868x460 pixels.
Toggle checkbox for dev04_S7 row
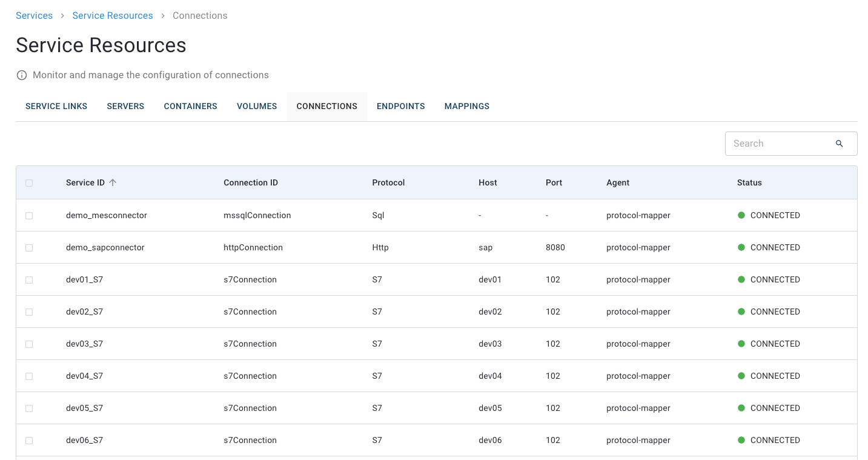29,376
